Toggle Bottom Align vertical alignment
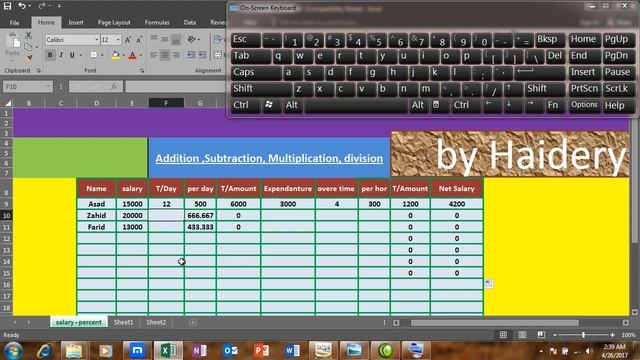Screen dimensions: 640x360 point(176,39)
